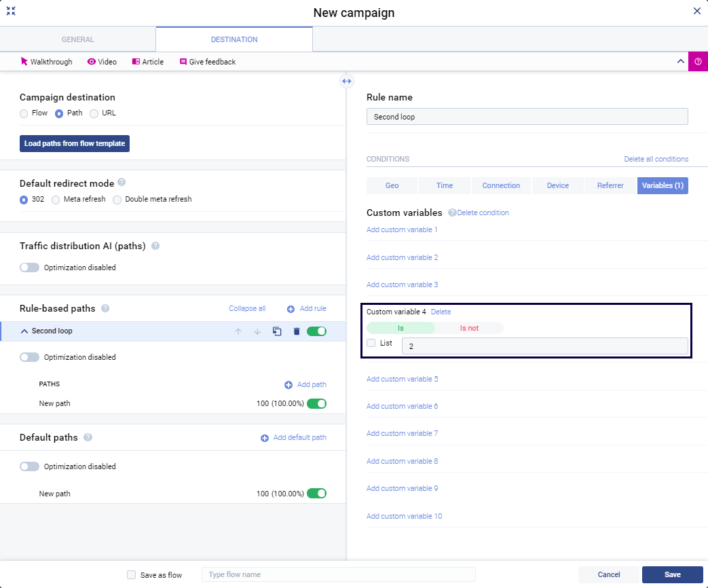The image size is (708, 588).
Task: Click the move rule down arrow icon
Action: click(257, 331)
